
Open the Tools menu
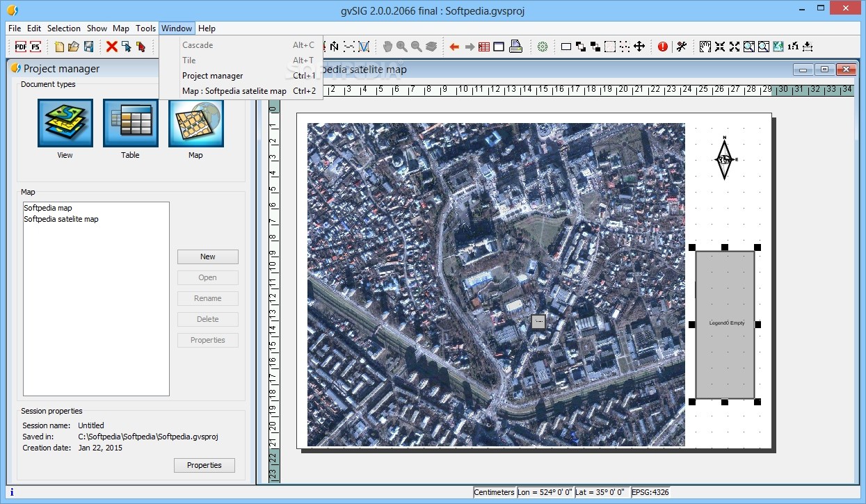pos(146,29)
